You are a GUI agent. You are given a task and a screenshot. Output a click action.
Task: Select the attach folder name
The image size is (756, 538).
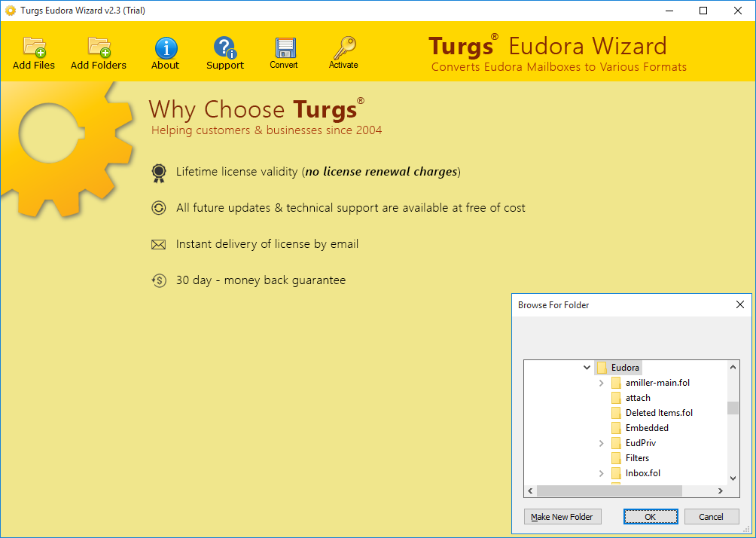coord(638,398)
